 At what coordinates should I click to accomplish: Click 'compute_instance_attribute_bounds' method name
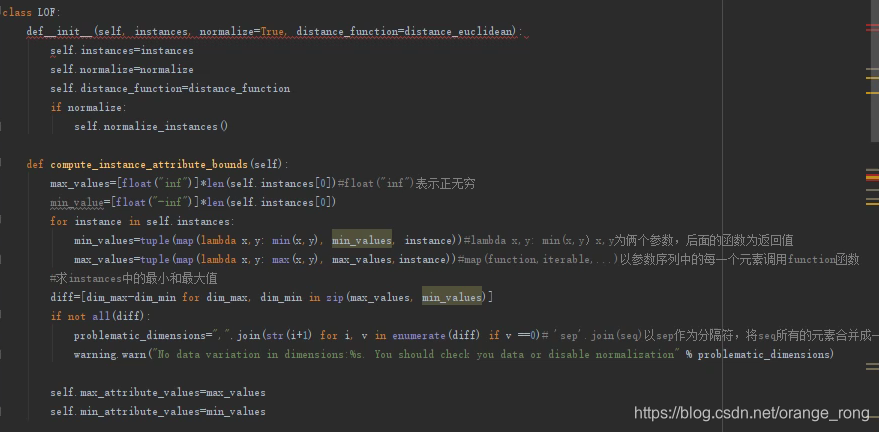pos(149,165)
